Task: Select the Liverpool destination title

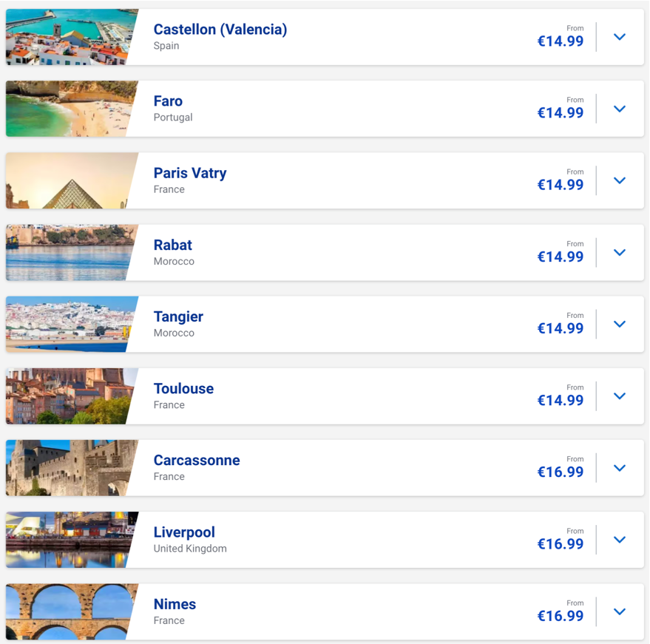Action: point(184,532)
